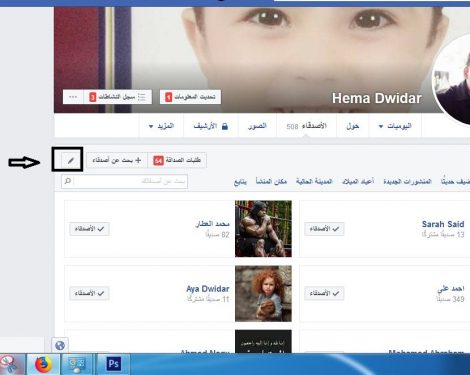Expand the More (المزيد) tab dropdown
The image size is (470, 375).
point(161,126)
